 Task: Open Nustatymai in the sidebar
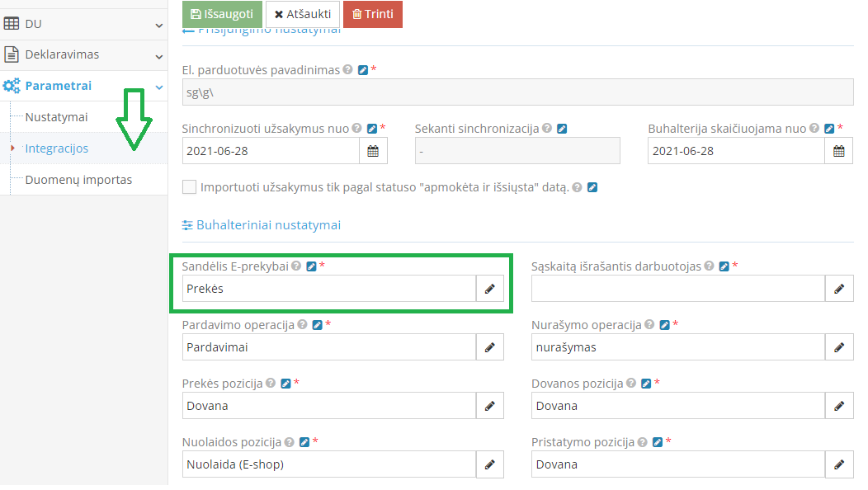click(x=56, y=117)
